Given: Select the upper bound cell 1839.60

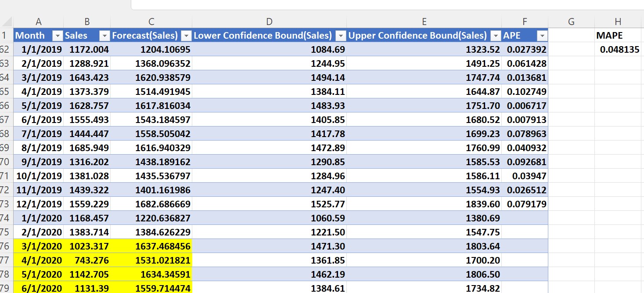Looking at the screenshot, I should click(424, 204).
